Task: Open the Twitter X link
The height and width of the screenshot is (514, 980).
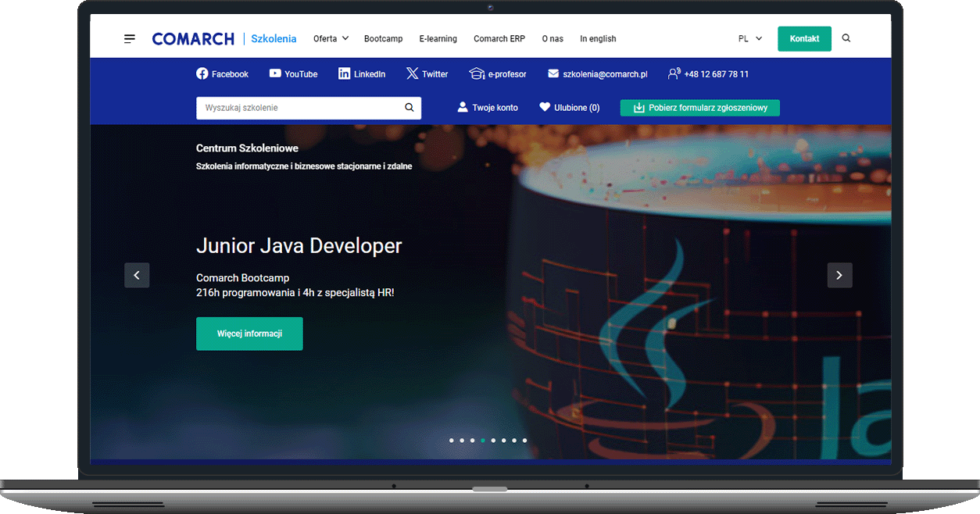Action: pyautogui.click(x=427, y=74)
